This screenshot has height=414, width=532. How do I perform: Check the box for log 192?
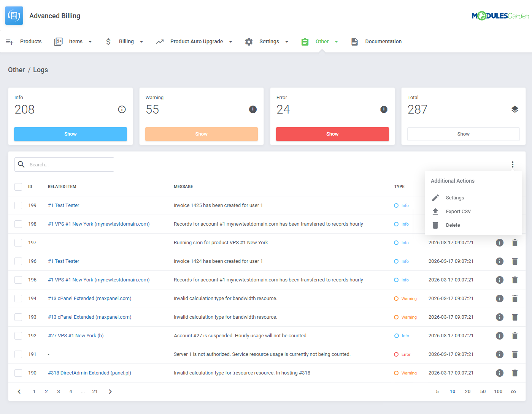pyautogui.click(x=18, y=336)
